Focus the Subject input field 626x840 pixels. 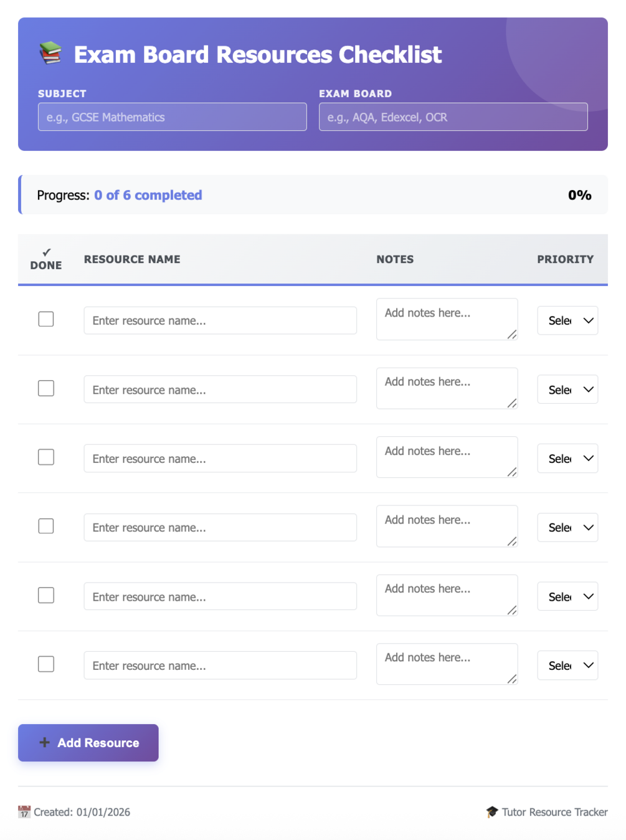[x=172, y=117]
